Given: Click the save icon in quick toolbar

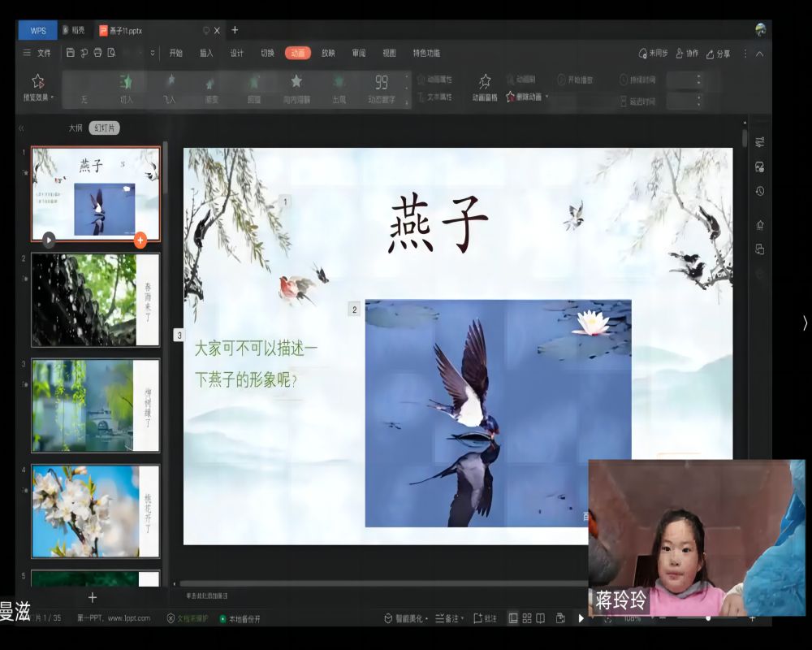Looking at the screenshot, I should click(x=71, y=53).
